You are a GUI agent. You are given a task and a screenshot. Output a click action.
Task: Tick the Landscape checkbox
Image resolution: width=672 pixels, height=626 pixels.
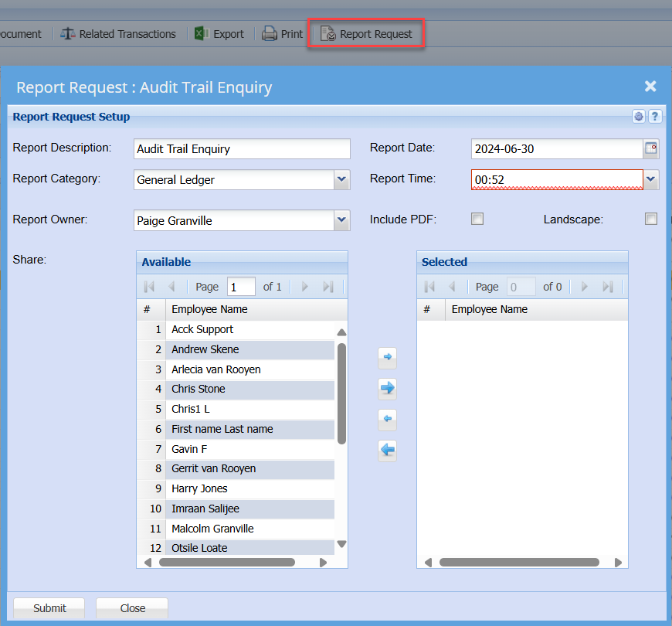tap(651, 219)
